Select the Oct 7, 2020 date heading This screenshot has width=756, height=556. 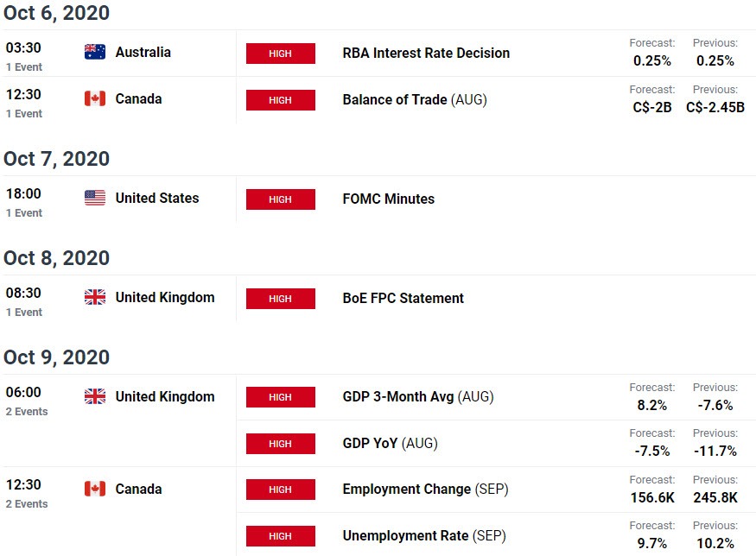tap(56, 159)
